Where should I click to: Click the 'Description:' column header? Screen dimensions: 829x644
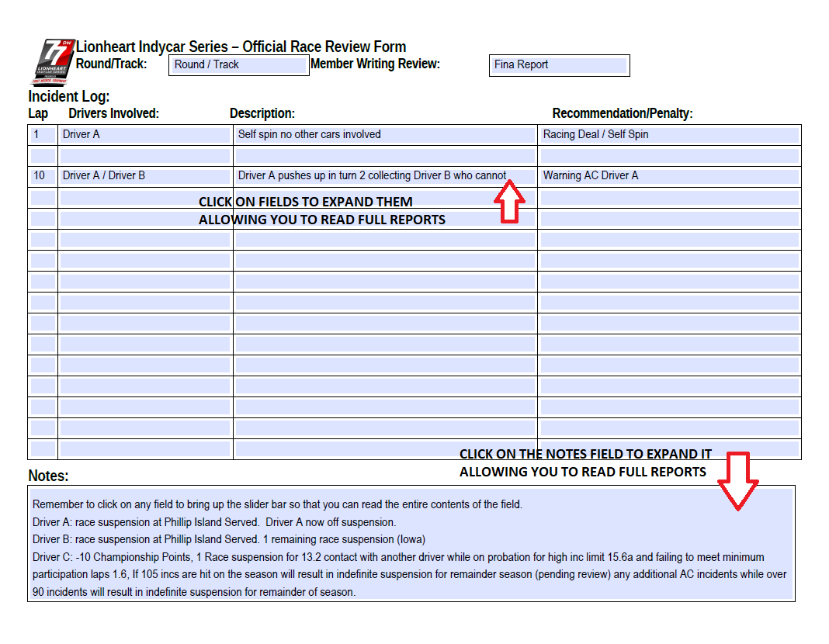pos(262,113)
